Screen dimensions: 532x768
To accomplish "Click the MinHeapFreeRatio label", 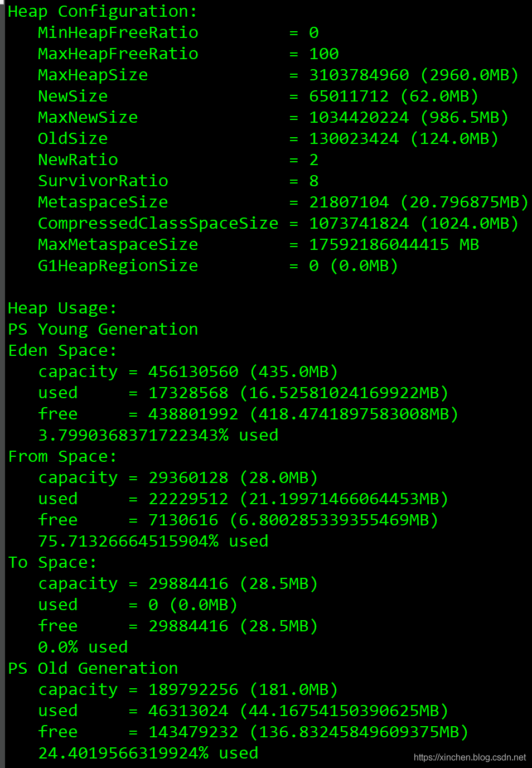I will tap(118, 33).
